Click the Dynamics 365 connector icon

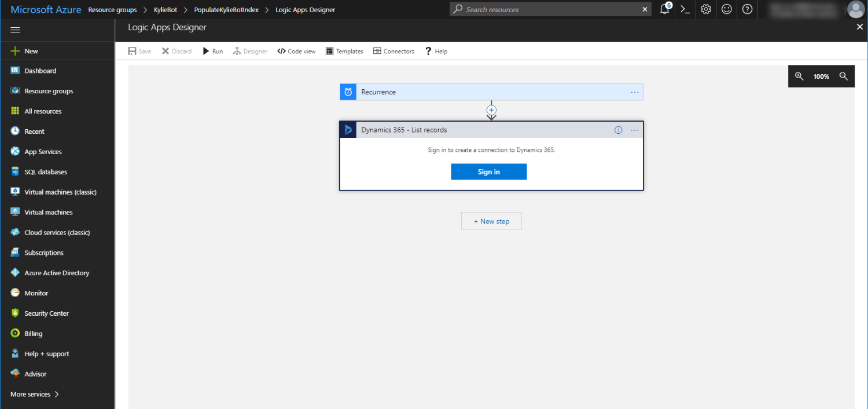click(x=348, y=130)
